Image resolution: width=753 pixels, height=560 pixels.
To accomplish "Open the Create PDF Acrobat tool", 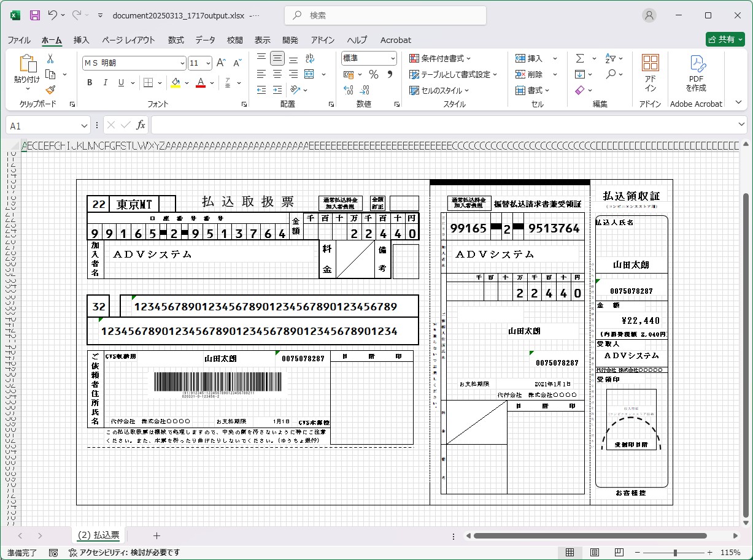I will pyautogui.click(x=696, y=74).
